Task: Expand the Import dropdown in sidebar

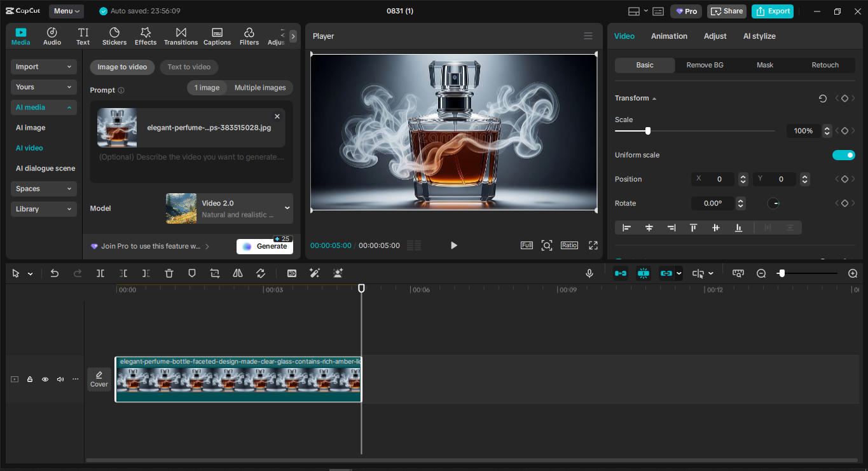Action: coord(44,67)
